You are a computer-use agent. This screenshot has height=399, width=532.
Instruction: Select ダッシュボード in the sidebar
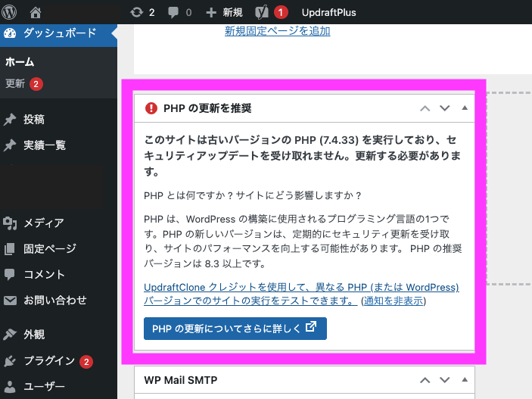coord(58,33)
